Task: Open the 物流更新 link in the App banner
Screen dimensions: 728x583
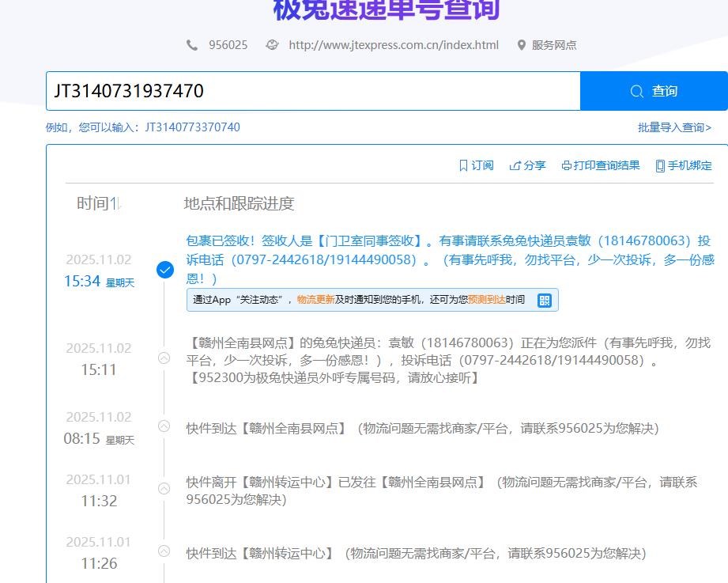Action: 315,300
